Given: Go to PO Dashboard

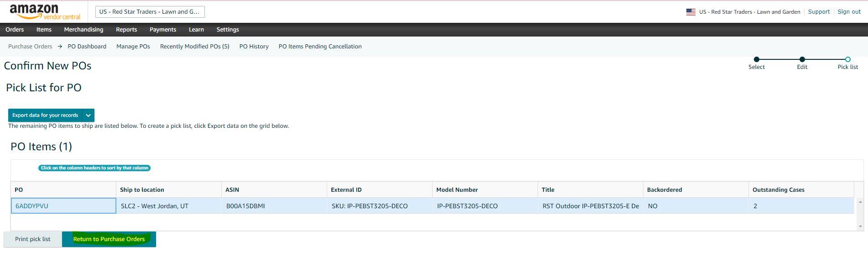Looking at the screenshot, I should (87, 47).
